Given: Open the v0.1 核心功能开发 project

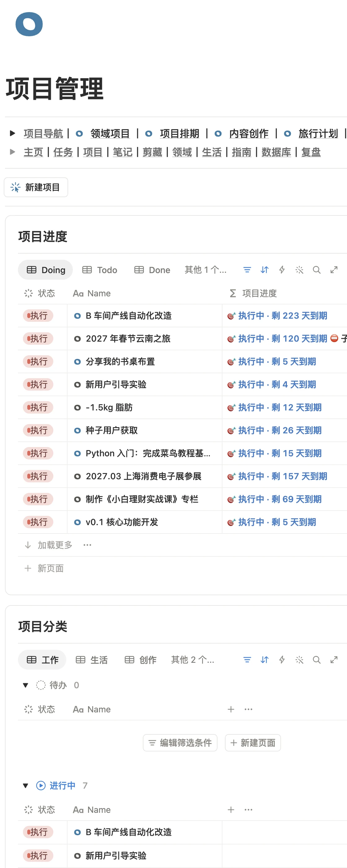Looking at the screenshot, I should 122,522.
